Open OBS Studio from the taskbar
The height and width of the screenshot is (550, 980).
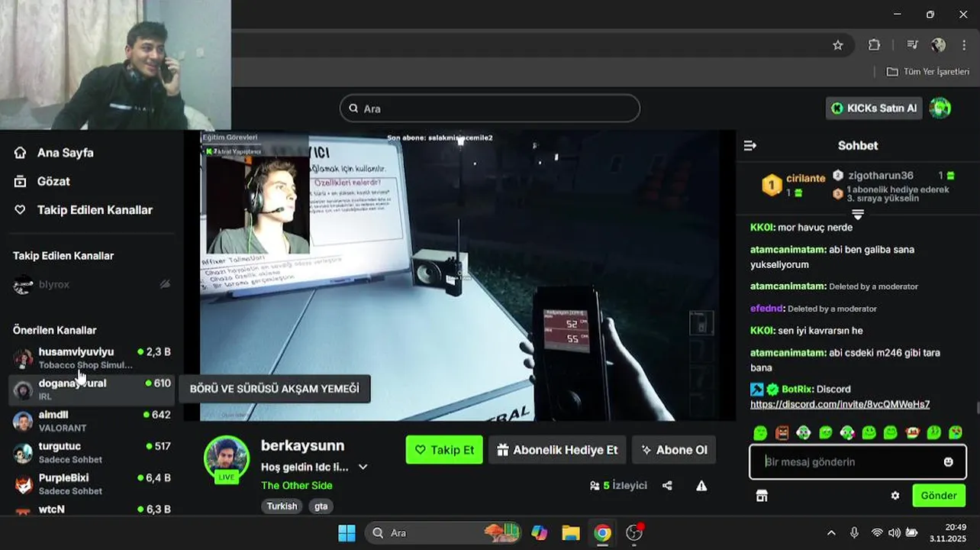point(634,532)
